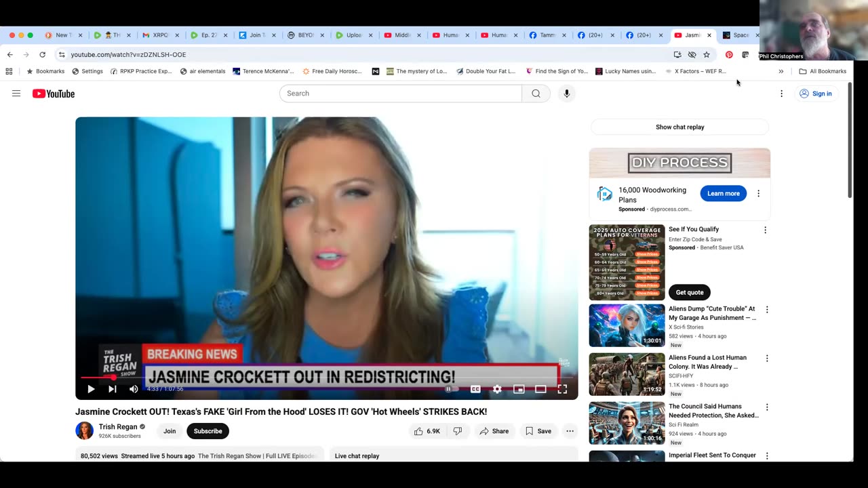Click eye-slash tracking icon in address bar

(x=692, y=54)
